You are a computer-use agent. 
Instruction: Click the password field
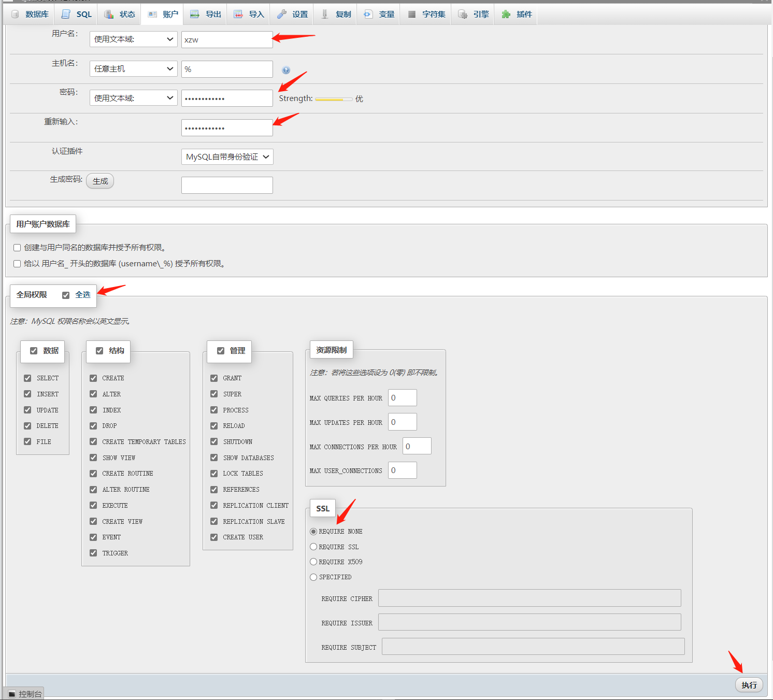(x=227, y=98)
